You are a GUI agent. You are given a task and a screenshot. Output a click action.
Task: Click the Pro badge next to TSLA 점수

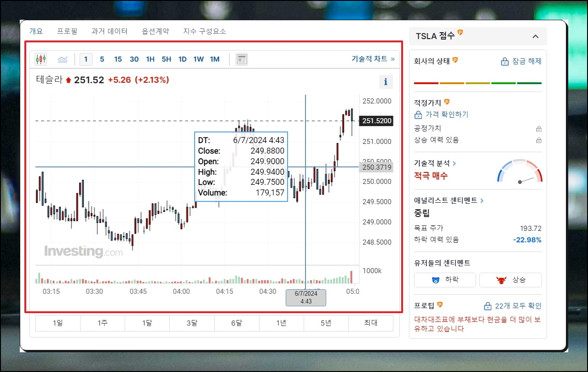tap(460, 33)
